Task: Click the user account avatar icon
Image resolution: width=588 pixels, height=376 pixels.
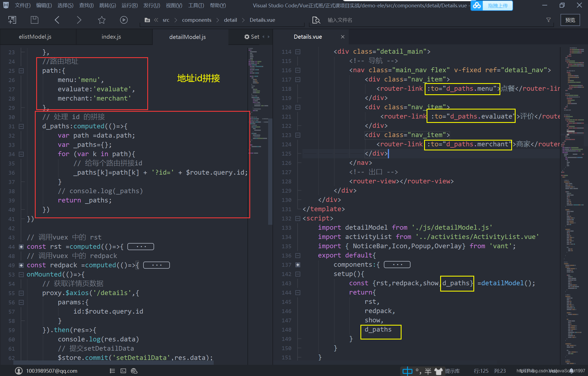Action: [19, 371]
